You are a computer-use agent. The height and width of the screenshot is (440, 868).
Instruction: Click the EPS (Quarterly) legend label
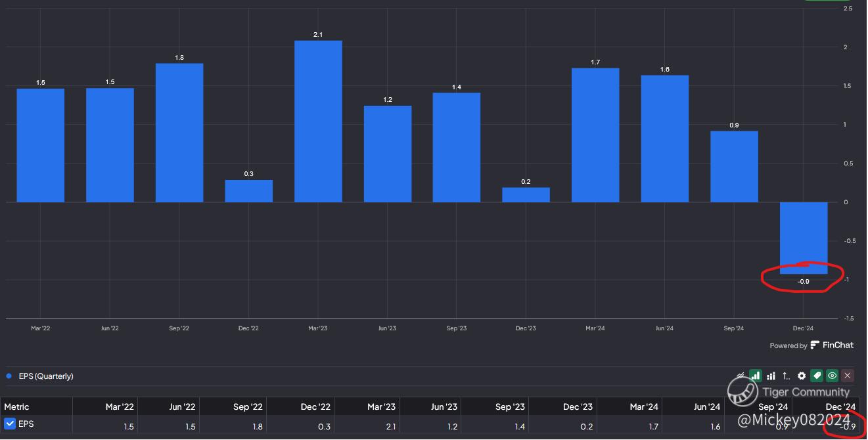[46, 376]
